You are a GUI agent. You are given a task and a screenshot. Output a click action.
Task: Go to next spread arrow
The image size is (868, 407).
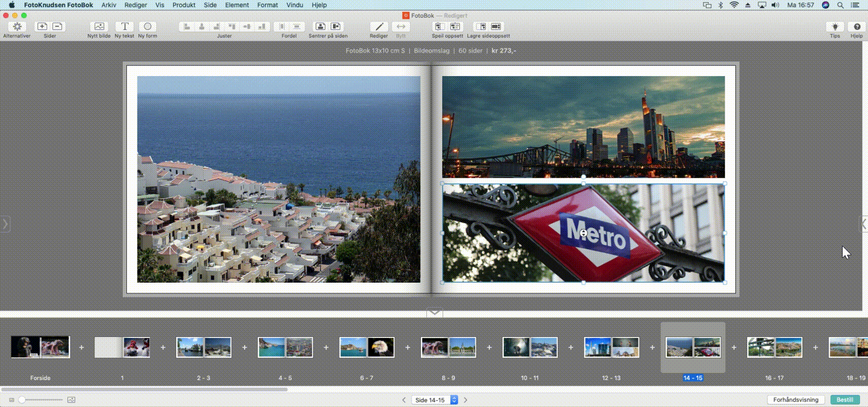[465, 400]
